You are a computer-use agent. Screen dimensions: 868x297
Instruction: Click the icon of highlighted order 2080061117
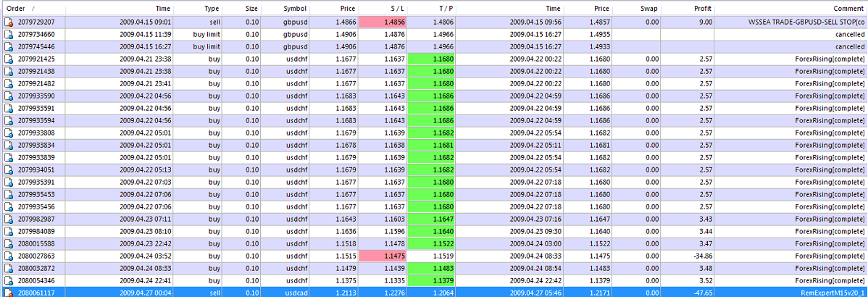[x=8, y=292]
